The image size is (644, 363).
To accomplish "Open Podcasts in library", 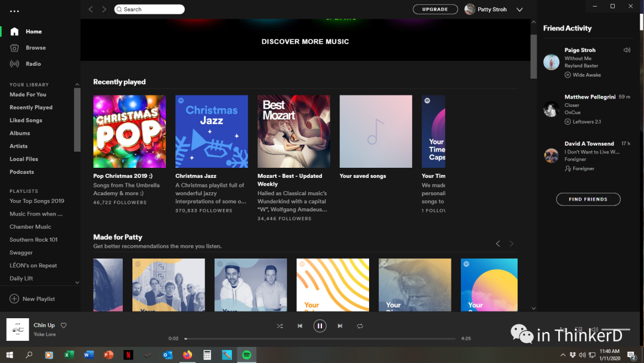I will point(22,172).
